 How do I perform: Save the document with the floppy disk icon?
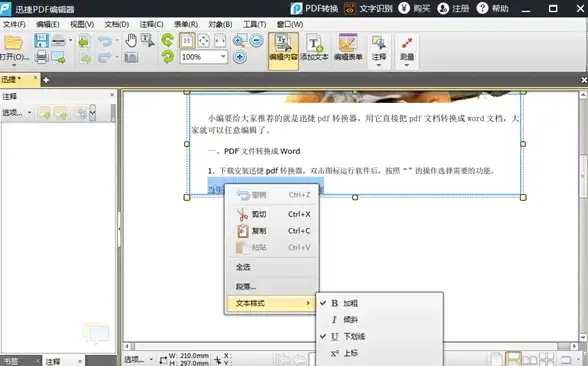tap(41, 40)
